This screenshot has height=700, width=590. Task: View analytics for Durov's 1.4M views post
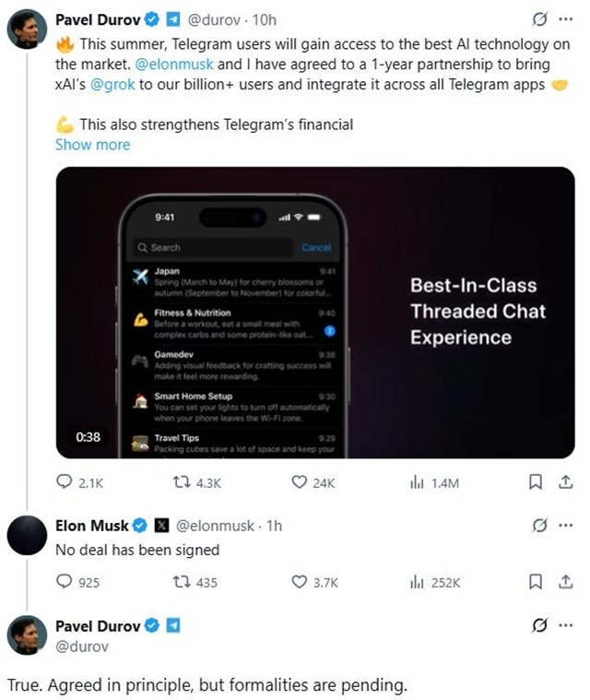[416, 482]
